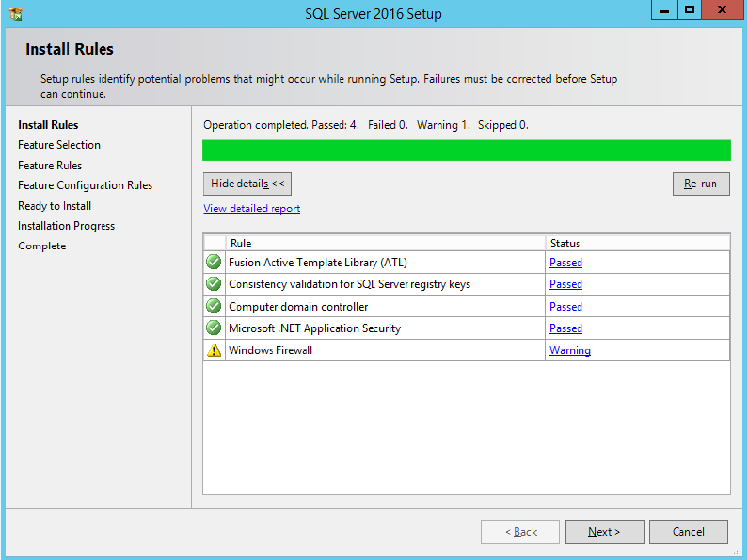Click the check icon next to Computer domain controller
The image size is (748, 560).
(214, 306)
